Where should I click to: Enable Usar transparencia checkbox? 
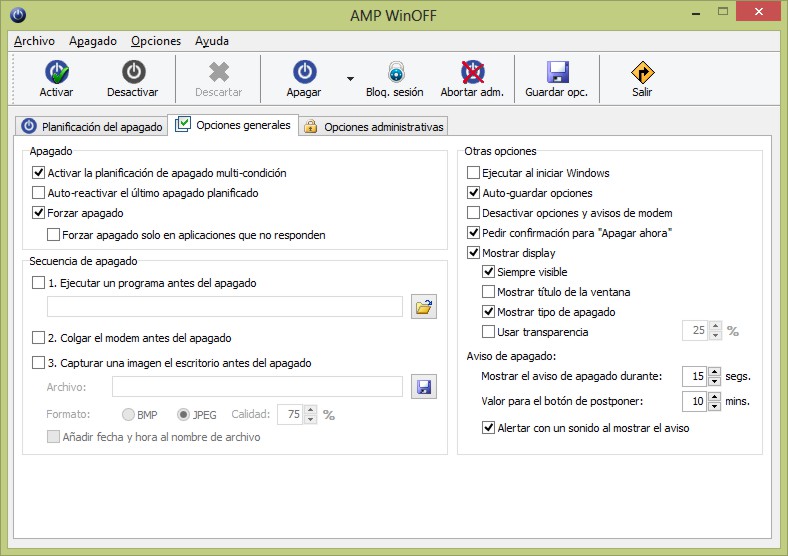pos(488,332)
